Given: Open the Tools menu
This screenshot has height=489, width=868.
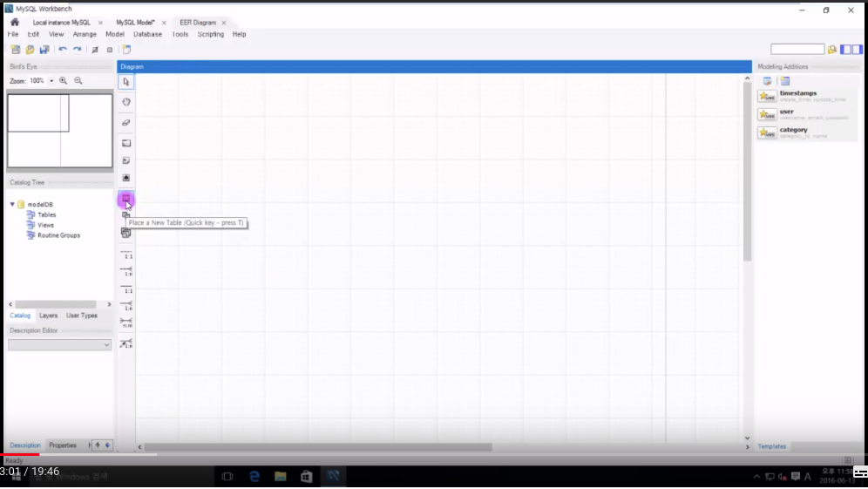Looking at the screenshot, I should (180, 34).
